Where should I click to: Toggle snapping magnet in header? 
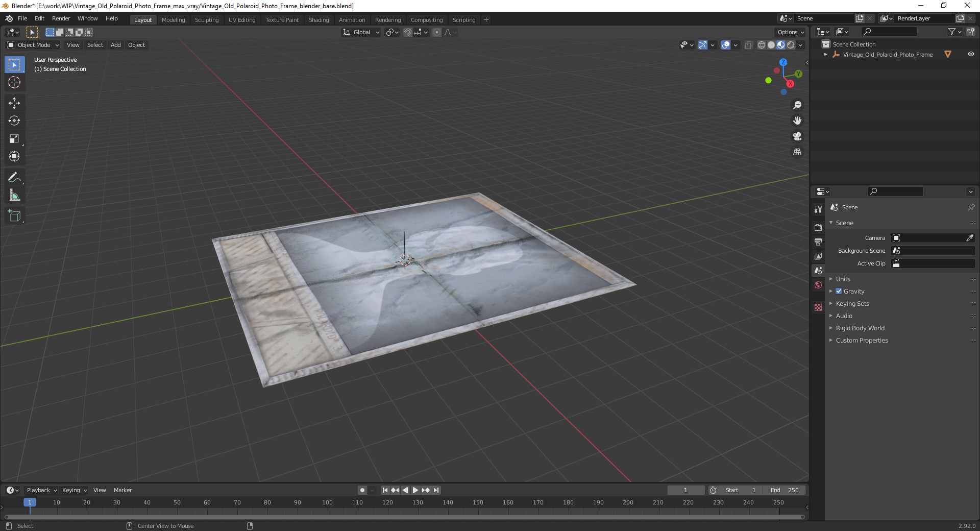(x=407, y=32)
